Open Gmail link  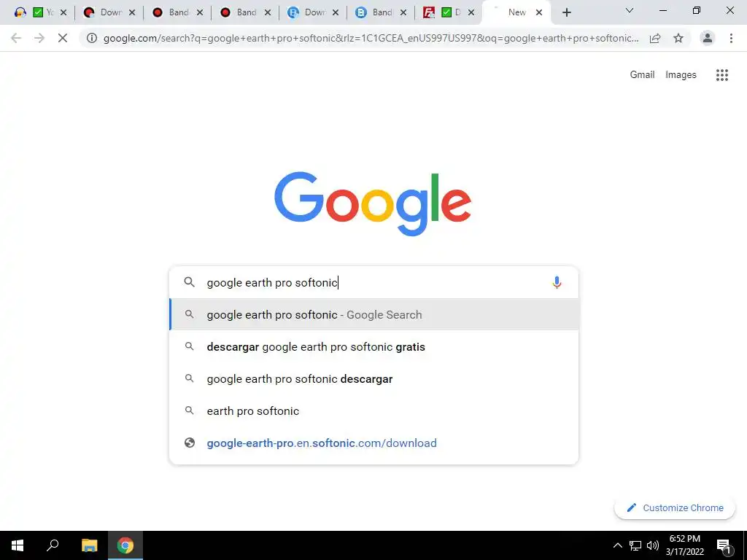(x=642, y=75)
